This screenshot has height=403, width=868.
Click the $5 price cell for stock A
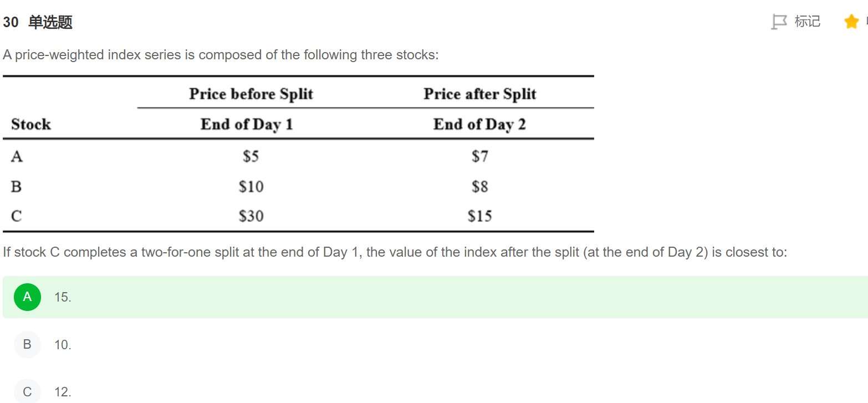251,157
